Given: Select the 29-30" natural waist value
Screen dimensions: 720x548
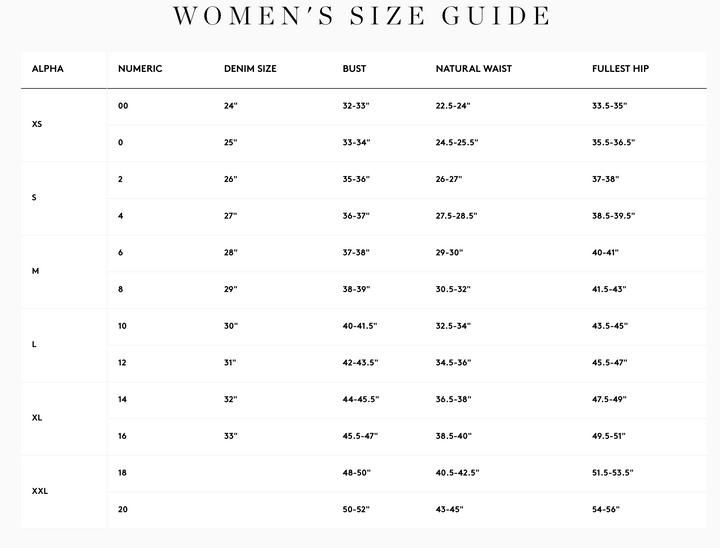Looking at the screenshot, I should [449, 253].
